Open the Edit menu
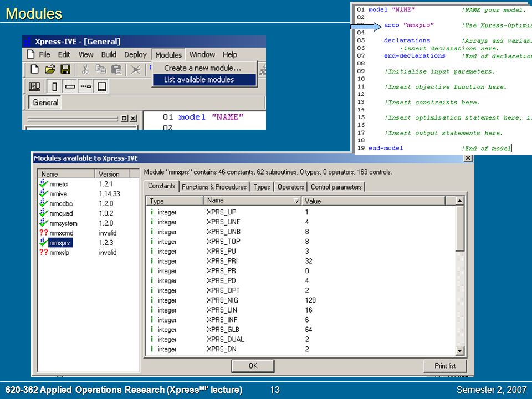The image size is (532, 399). click(64, 55)
